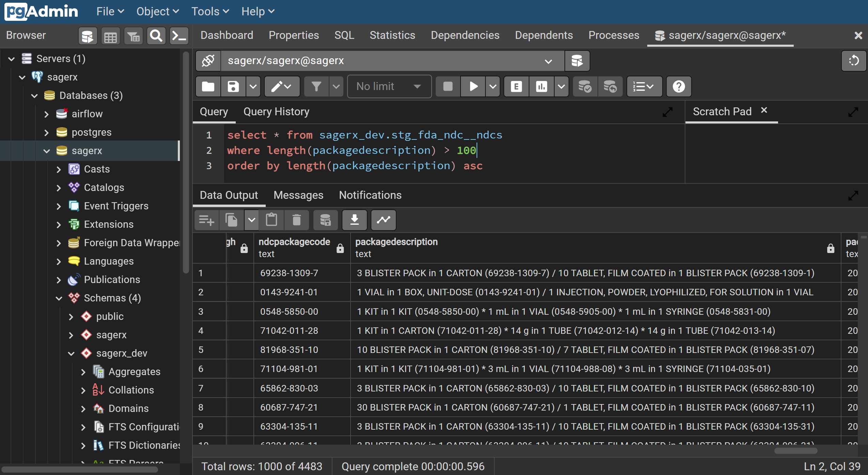Click the Help question mark button
The image size is (868, 475).
678,86
